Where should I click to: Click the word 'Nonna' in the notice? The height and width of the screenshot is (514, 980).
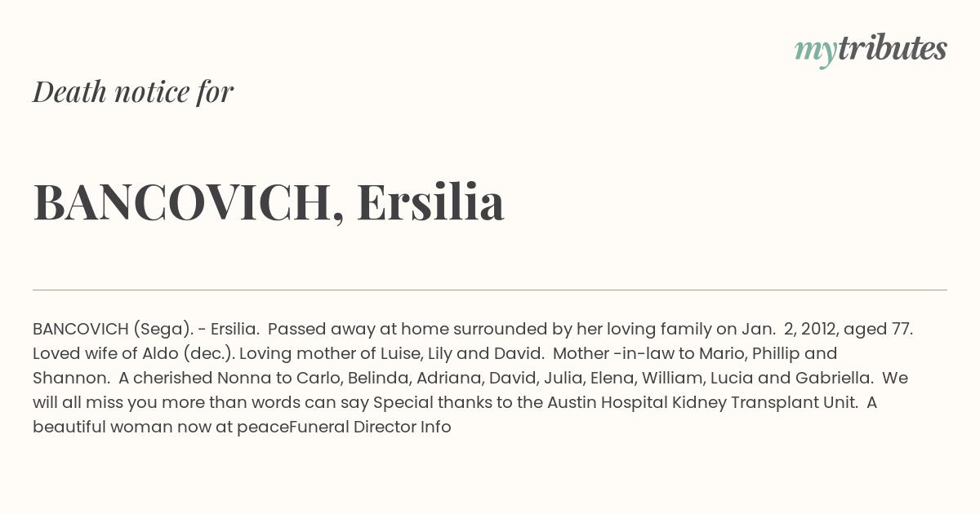tap(243, 378)
